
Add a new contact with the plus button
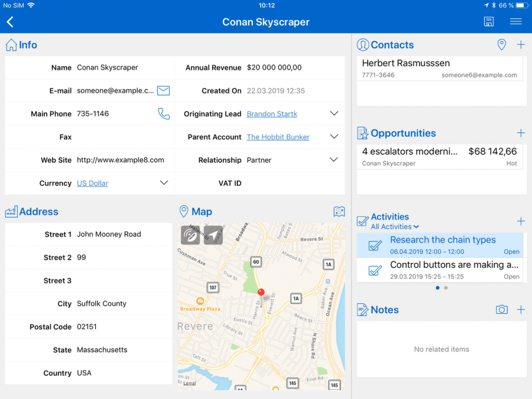tap(521, 45)
